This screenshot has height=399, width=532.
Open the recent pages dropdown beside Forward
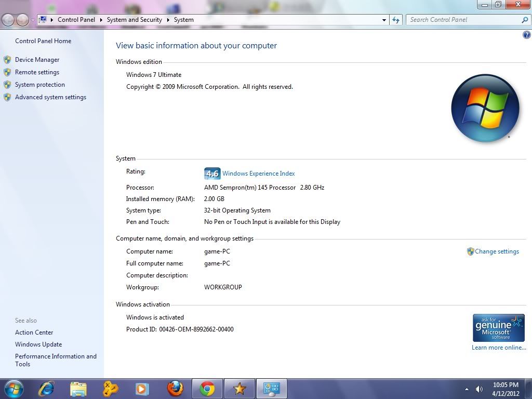[33, 20]
